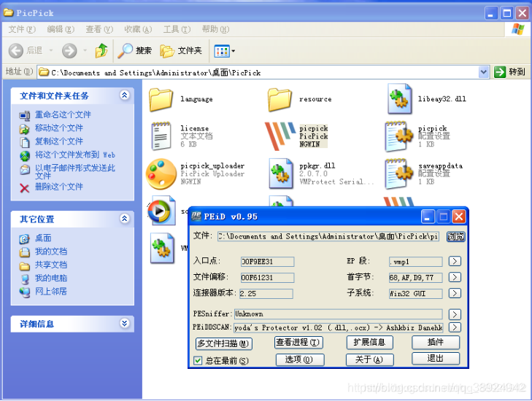The width and height of the screenshot is (532, 401).
Task: Select the picpick application icon
Action: pos(280,136)
